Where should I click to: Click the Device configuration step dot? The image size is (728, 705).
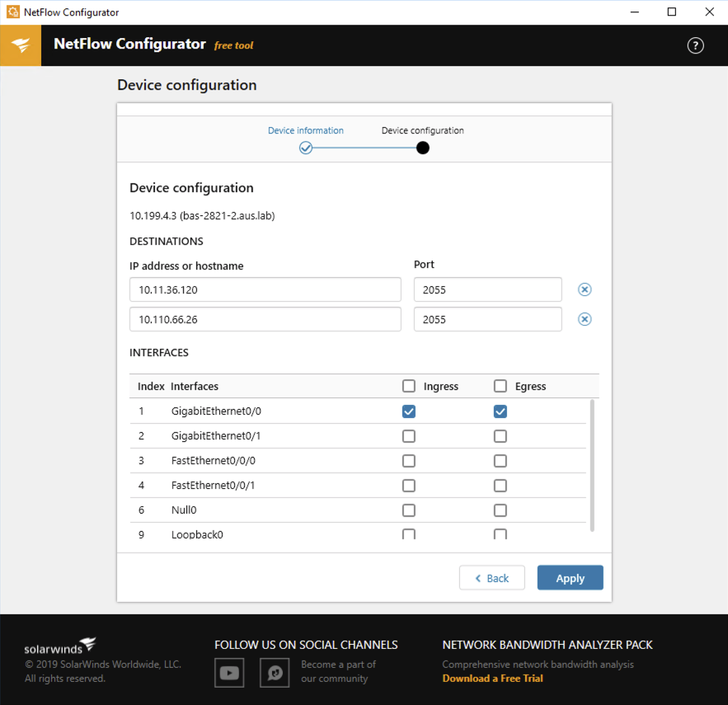[422, 148]
